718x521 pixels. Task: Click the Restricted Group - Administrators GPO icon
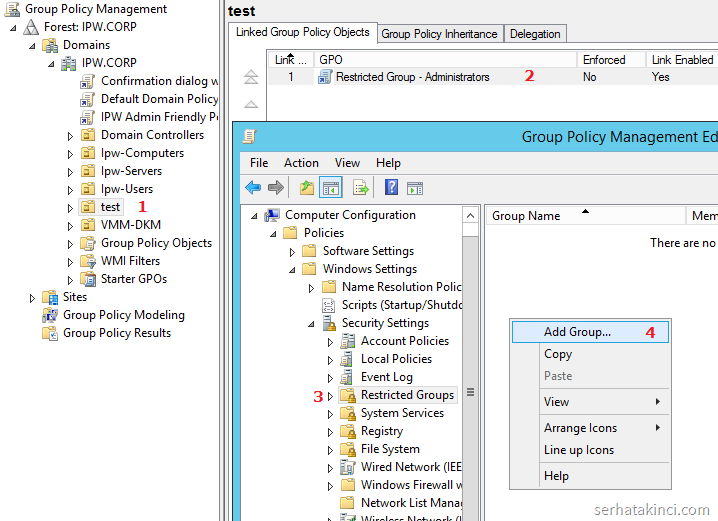[325, 77]
